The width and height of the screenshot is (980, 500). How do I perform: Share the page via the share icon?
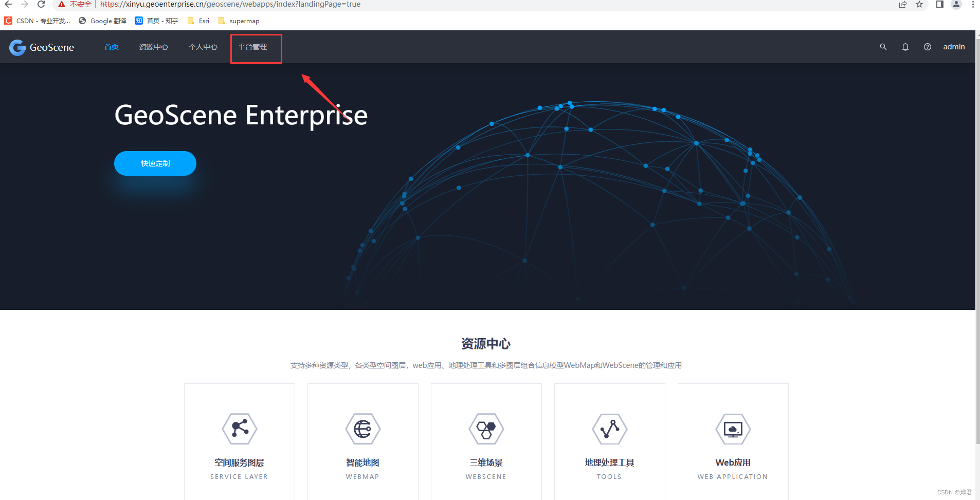pos(903,4)
